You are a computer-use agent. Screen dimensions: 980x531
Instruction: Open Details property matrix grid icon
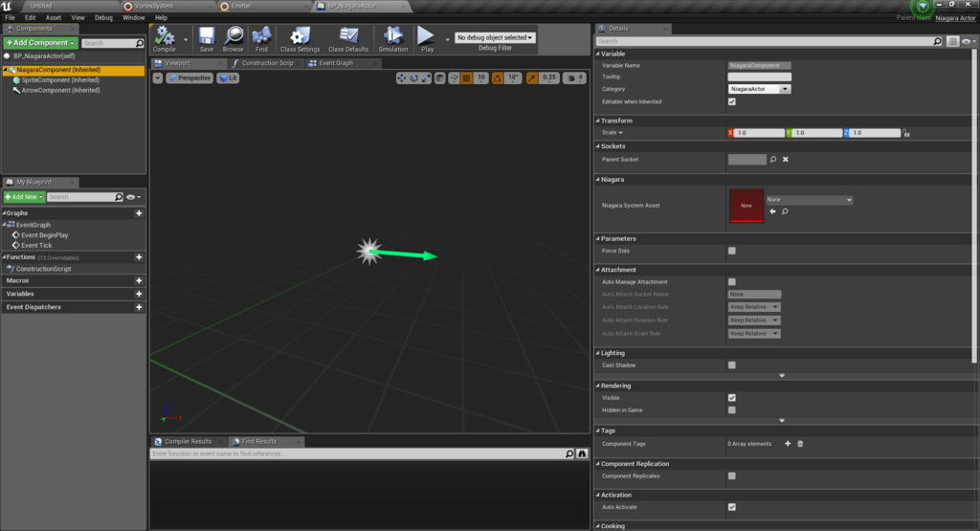pyautogui.click(x=952, y=41)
